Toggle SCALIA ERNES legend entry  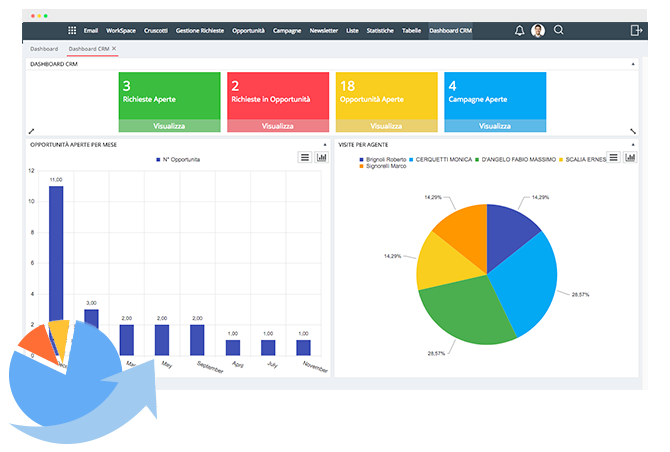(582, 159)
